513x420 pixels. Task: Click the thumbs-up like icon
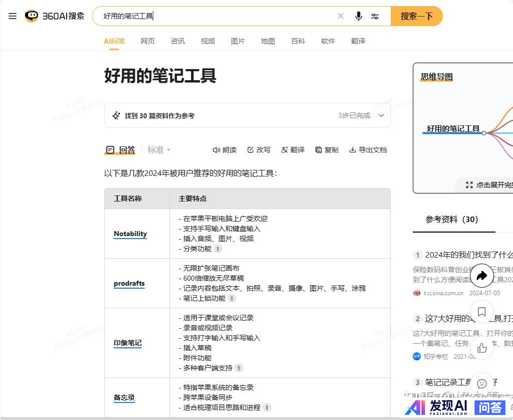click(481, 348)
